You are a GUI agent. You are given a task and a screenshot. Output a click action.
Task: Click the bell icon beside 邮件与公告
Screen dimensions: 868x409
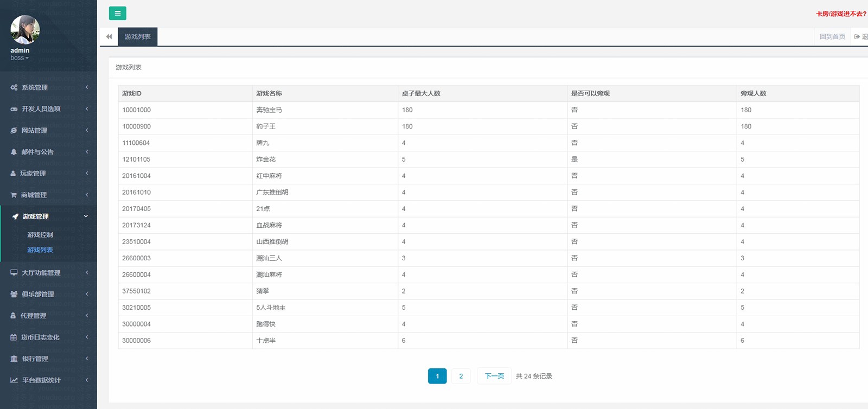tap(14, 152)
